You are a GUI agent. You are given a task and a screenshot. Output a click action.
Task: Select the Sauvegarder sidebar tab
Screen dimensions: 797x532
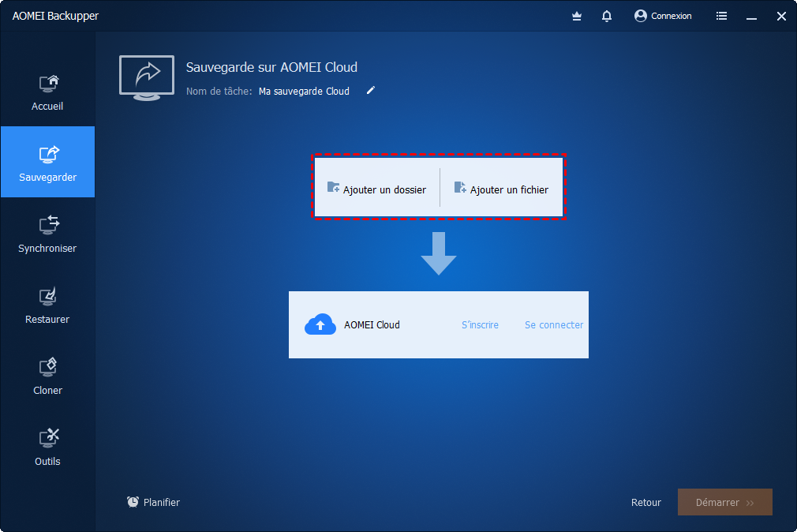[x=48, y=162]
